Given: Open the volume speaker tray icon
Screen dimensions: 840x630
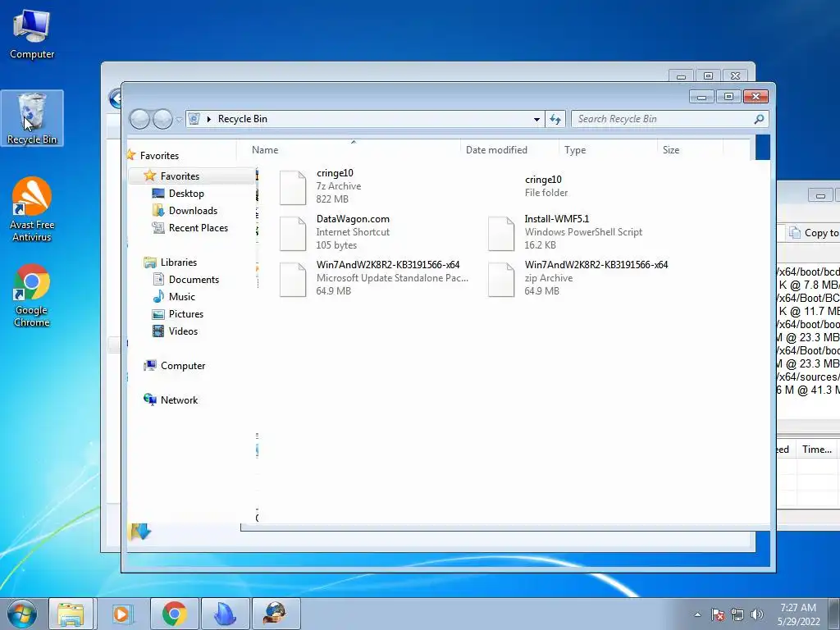Looking at the screenshot, I should tap(756, 614).
